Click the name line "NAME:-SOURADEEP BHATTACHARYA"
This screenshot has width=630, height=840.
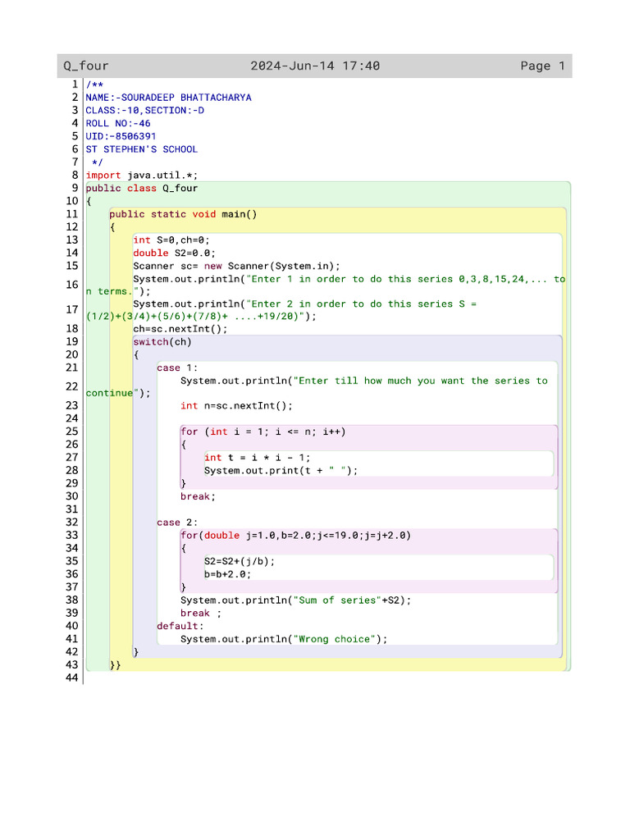[169, 98]
